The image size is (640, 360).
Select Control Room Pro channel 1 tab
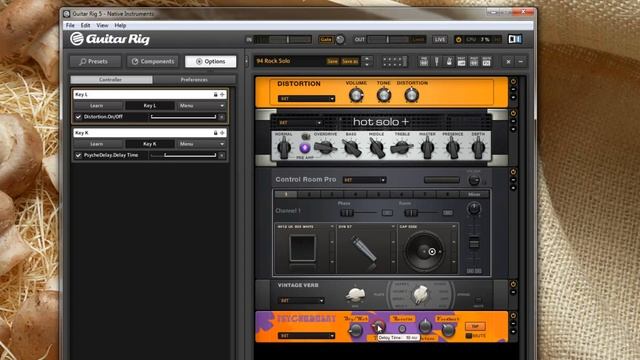(x=286, y=195)
